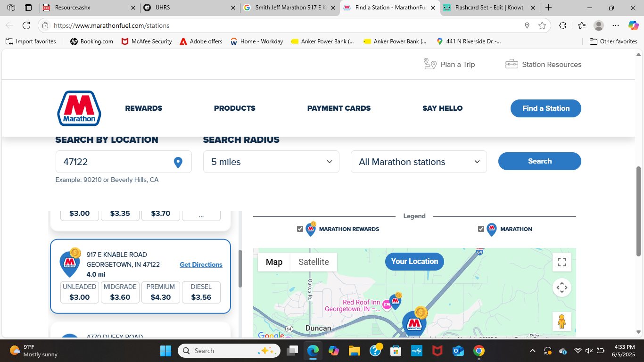
Task: Open the search radius 5 miles dropdown
Action: pos(271,162)
